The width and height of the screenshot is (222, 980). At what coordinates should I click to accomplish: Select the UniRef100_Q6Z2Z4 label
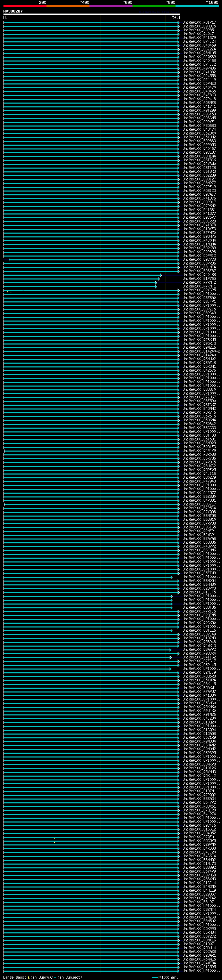point(199,49)
